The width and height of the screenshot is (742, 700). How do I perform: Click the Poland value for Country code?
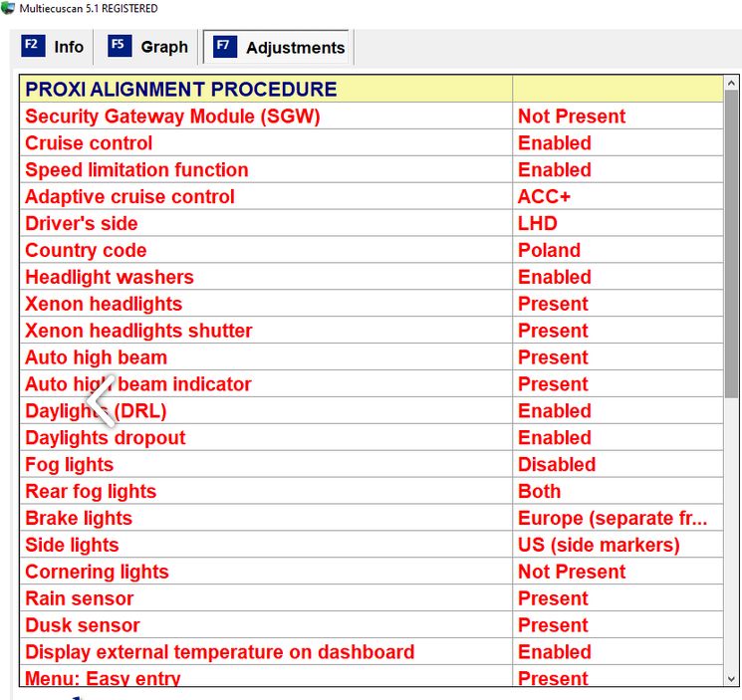click(x=549, y=251)
